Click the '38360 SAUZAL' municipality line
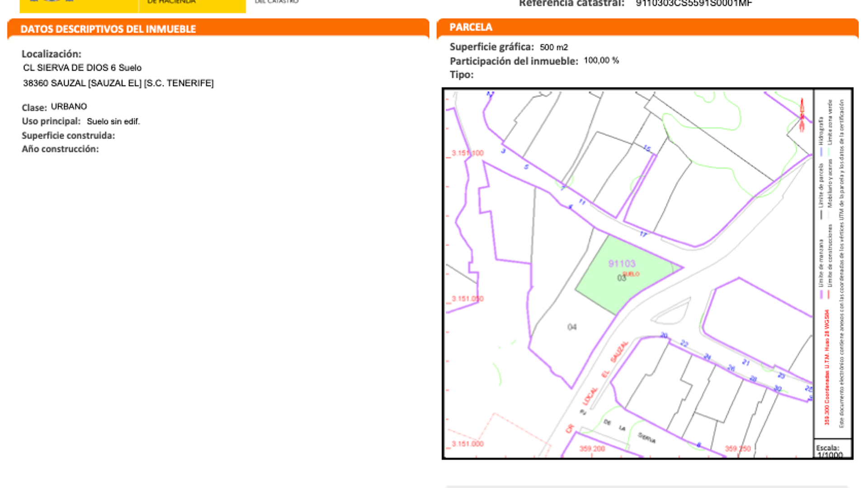This screenshot has height=488, width=868. tap(118, 83)
